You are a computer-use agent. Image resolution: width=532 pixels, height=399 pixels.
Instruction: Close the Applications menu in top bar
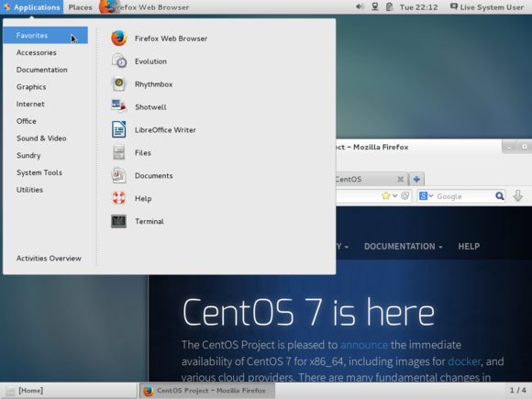point(31,7)
